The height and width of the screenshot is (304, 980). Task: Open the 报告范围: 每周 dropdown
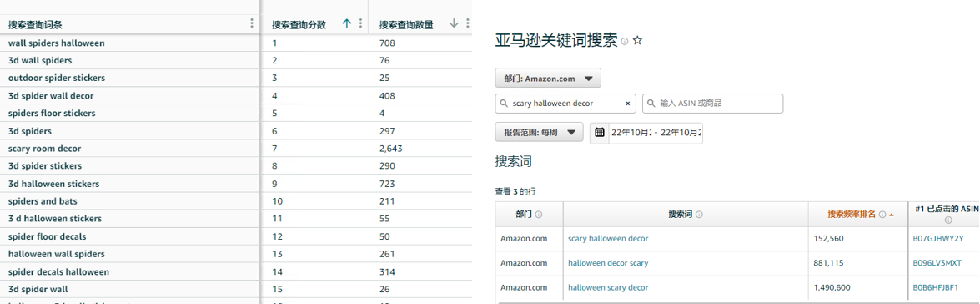tap(539, 132)
